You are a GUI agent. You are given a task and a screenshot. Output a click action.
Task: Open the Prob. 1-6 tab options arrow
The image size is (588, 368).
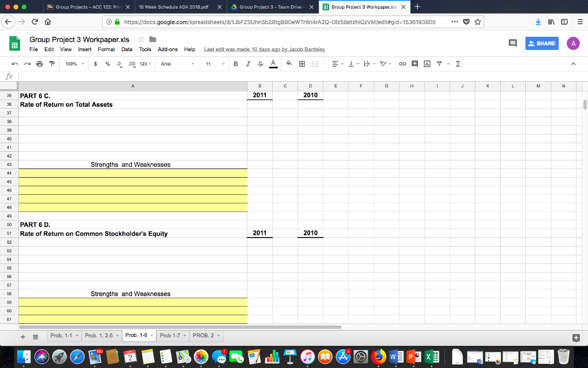[152, 335]
